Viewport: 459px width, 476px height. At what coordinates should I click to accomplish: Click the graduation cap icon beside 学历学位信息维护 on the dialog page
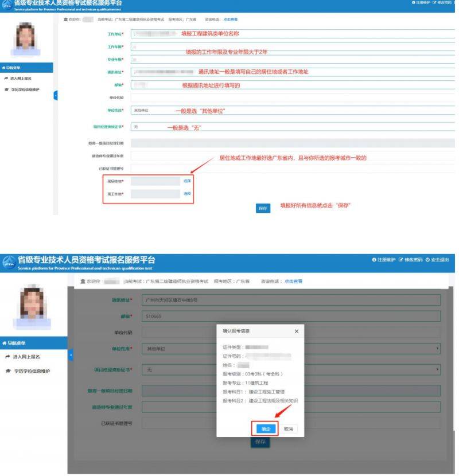[8, 371]
